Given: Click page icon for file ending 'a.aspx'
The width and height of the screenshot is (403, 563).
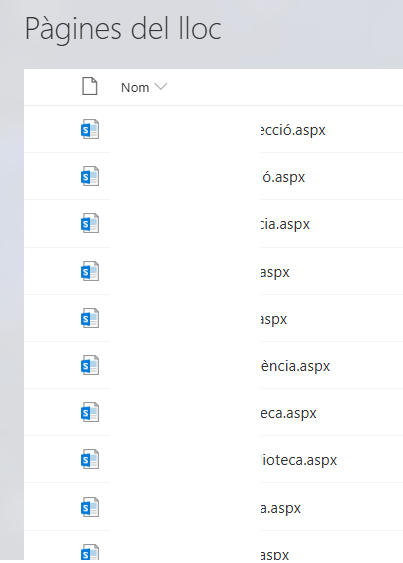Looking at the screenshot, I should coord(90,507).
